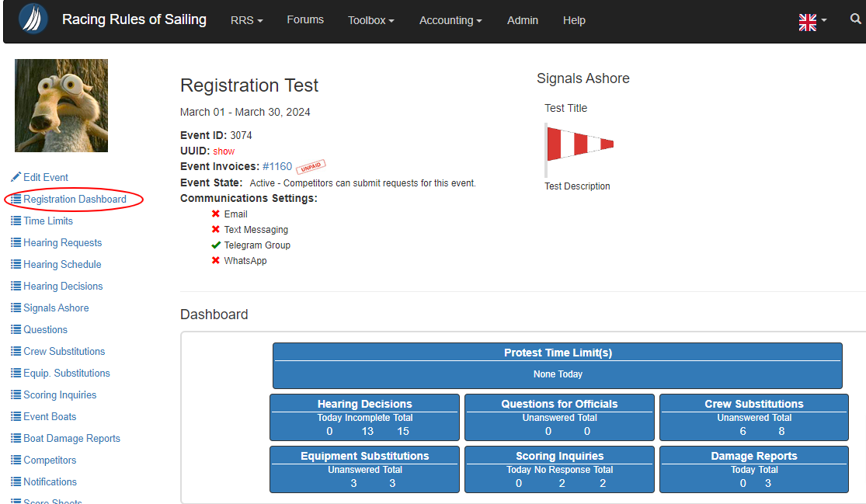The image size is (866, 504).
Task: Go to the Forums menu item
Action: pos(305,19)
